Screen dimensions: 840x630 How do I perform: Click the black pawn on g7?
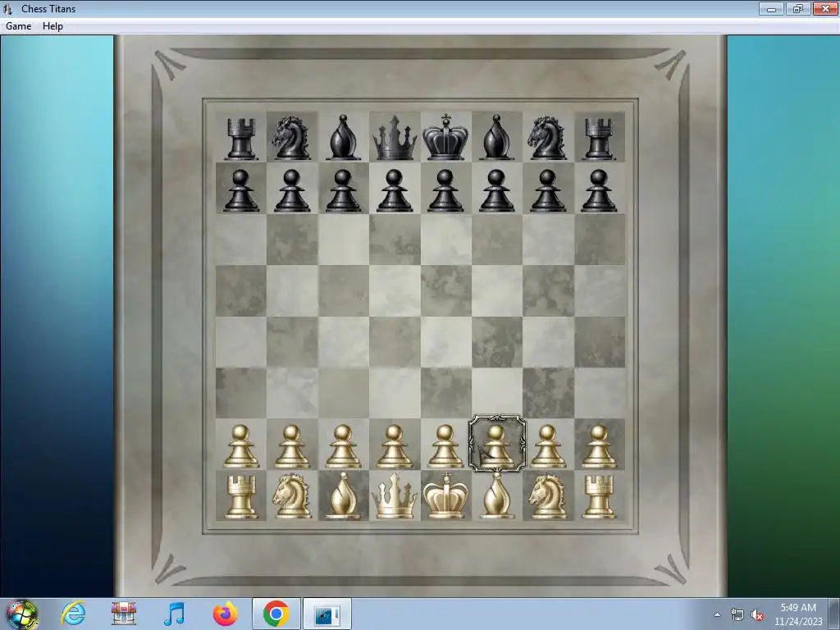[x=547, y=190]
